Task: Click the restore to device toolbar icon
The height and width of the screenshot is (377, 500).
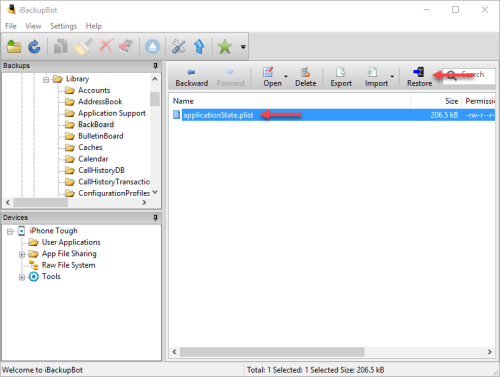Action: pos(126,47)
